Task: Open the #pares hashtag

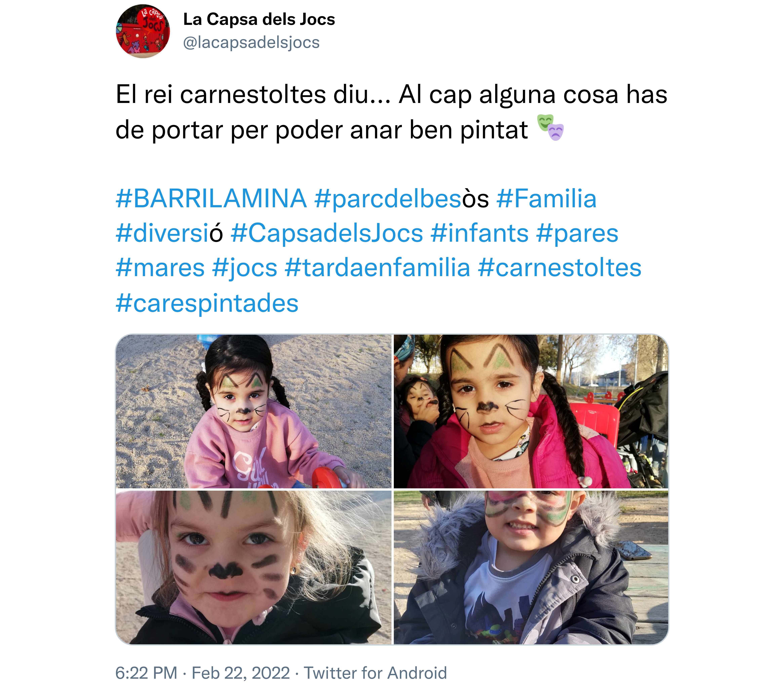Action: pyautogui.click(x=577, y=233)
